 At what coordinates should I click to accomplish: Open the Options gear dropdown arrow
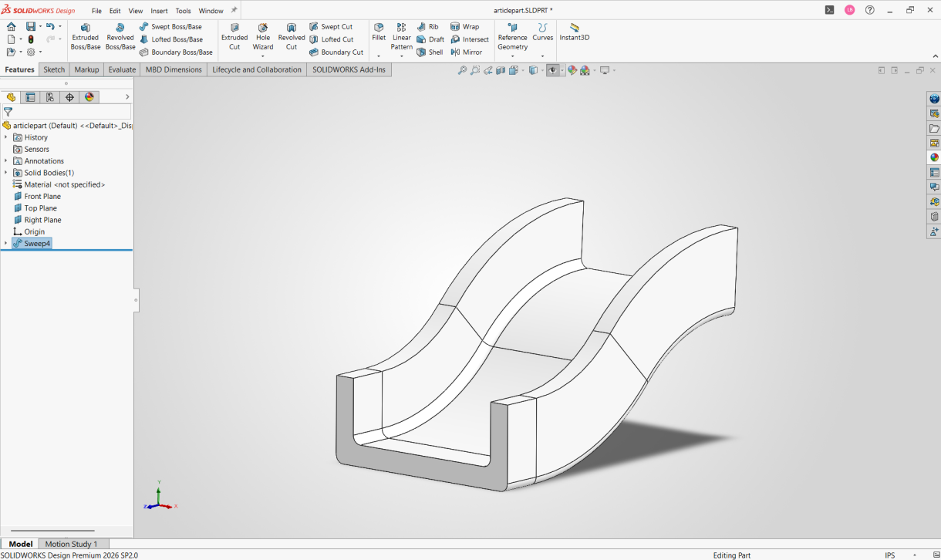(x=40, y=52)
